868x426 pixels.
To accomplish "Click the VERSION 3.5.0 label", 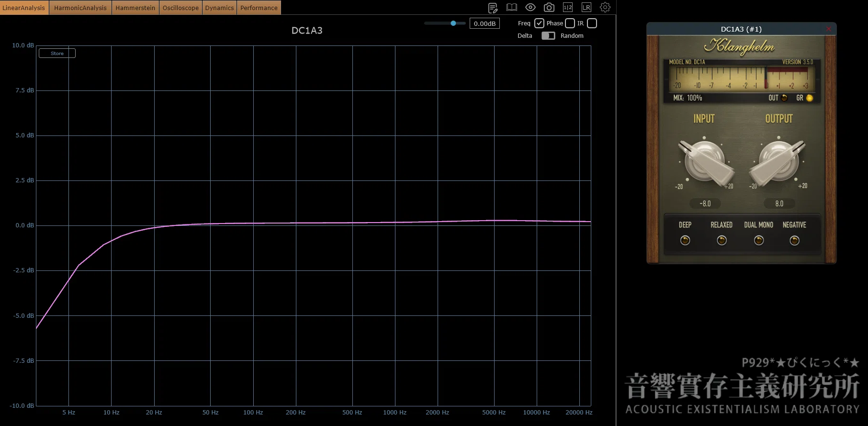I will (x=798, y=62).
